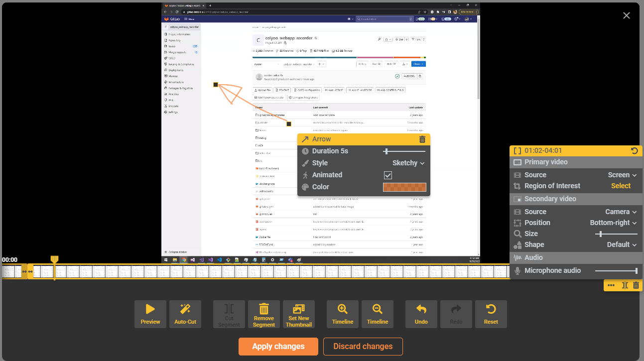The image size is (644, 361).
Task: Click the arrow Color swatch
Action: 404,187
